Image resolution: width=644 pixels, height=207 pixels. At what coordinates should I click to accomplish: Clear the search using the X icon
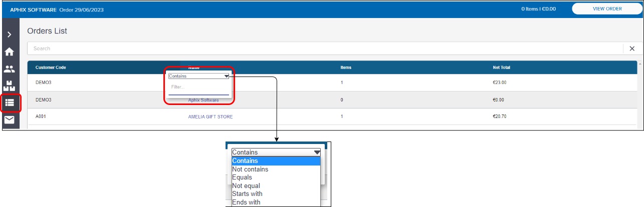click(631, 48)
